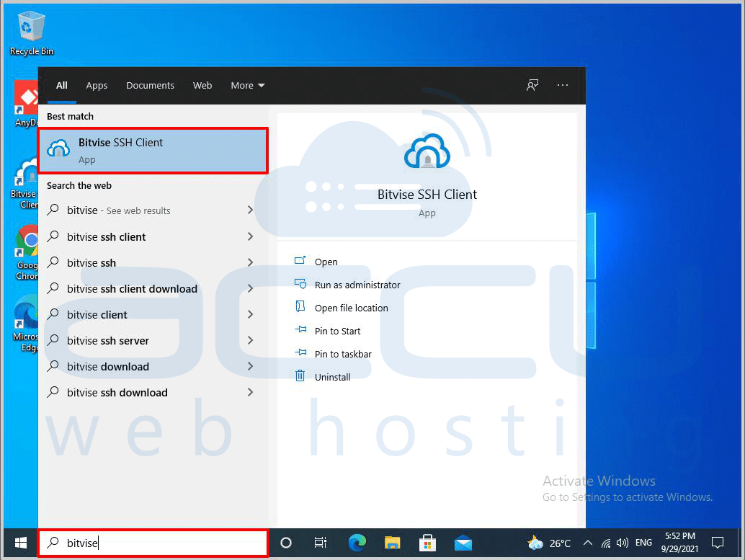Switch to the Documents search tab
The image size is (745, 560).
150,86
